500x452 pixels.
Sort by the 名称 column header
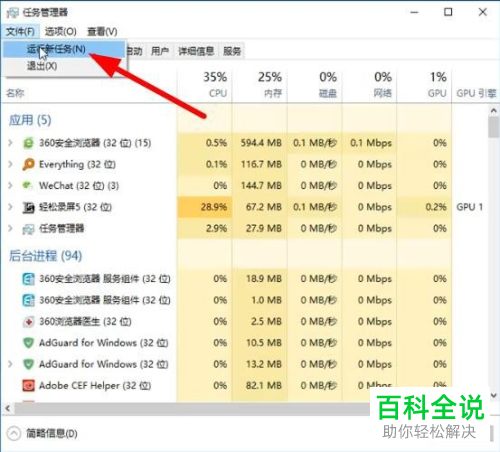(x=15, y=93)
